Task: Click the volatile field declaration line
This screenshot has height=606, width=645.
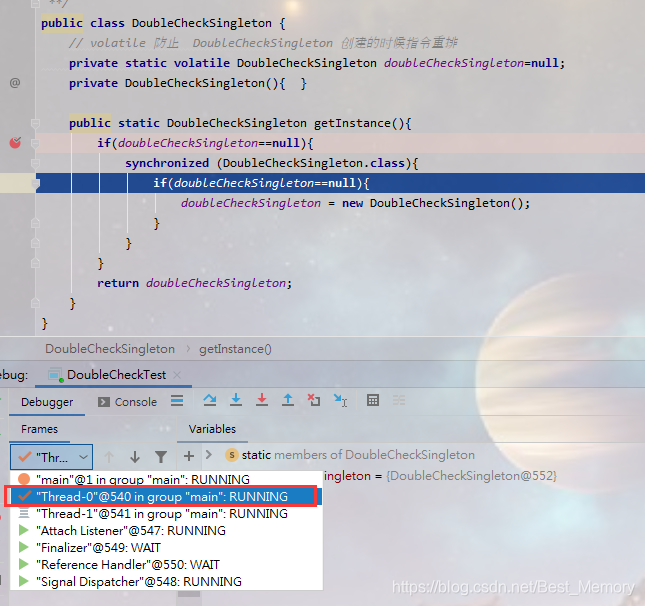Action: click(317, 63)
